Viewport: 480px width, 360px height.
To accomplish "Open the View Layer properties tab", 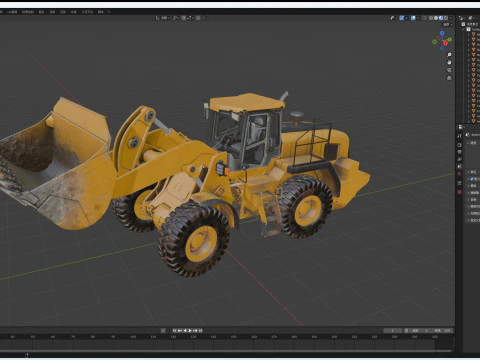I will pos(459,159).
